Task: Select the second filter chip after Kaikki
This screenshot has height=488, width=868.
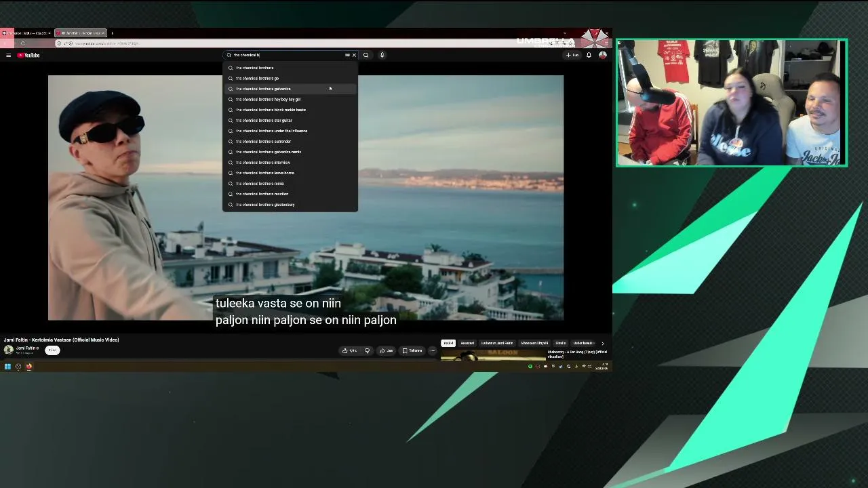Action: click(x=468, y=343)
